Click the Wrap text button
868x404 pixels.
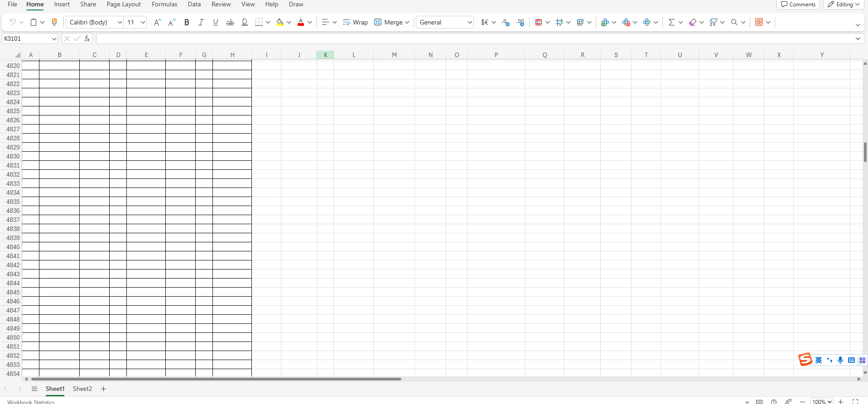coord(356,22)
